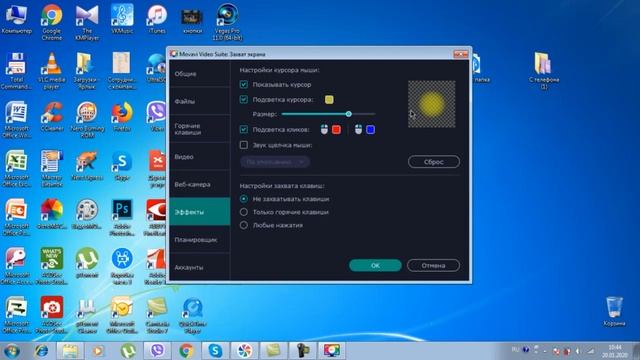Select The KMPlayer desktop shortcut
This screenshot has width=640, height=360.
point(87,22)
